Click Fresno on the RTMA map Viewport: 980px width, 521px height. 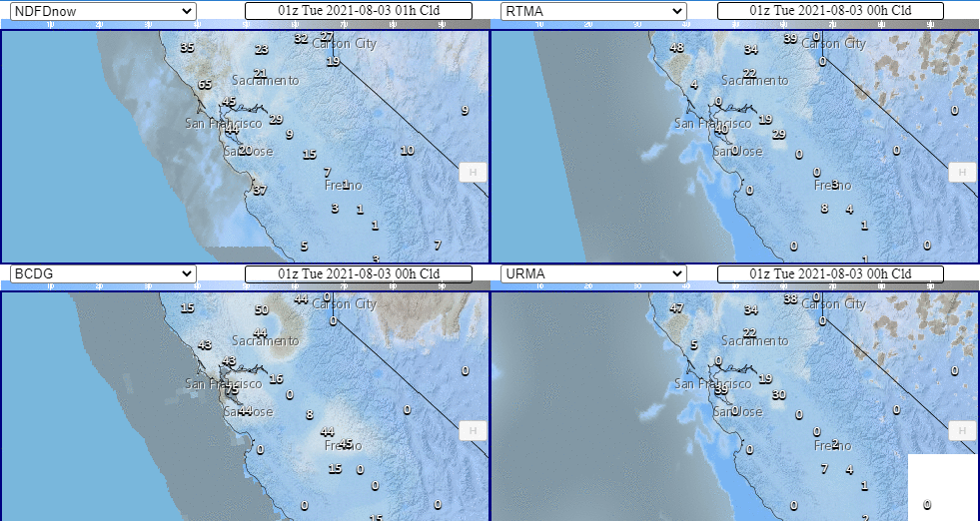pyautogui.click(x=832, y=186)
